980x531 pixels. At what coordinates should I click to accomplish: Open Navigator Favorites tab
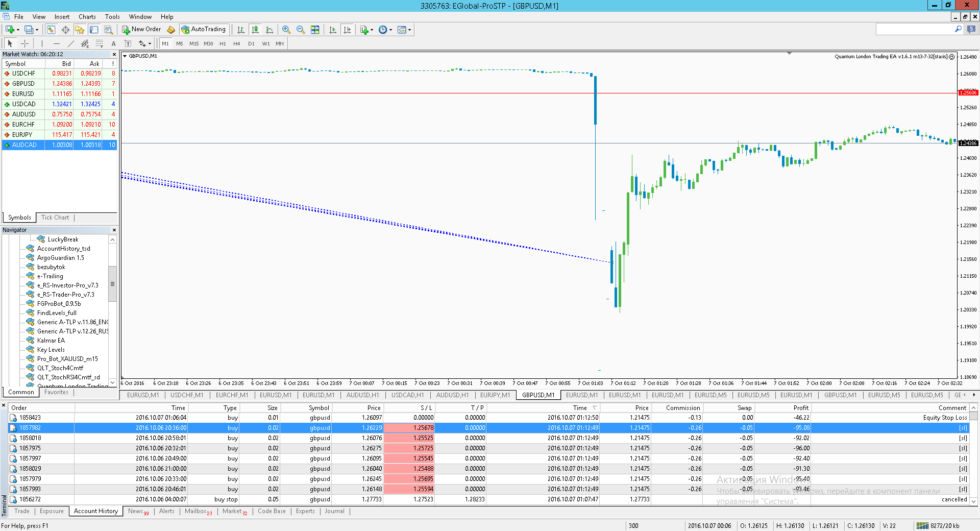tap(56, 392)
